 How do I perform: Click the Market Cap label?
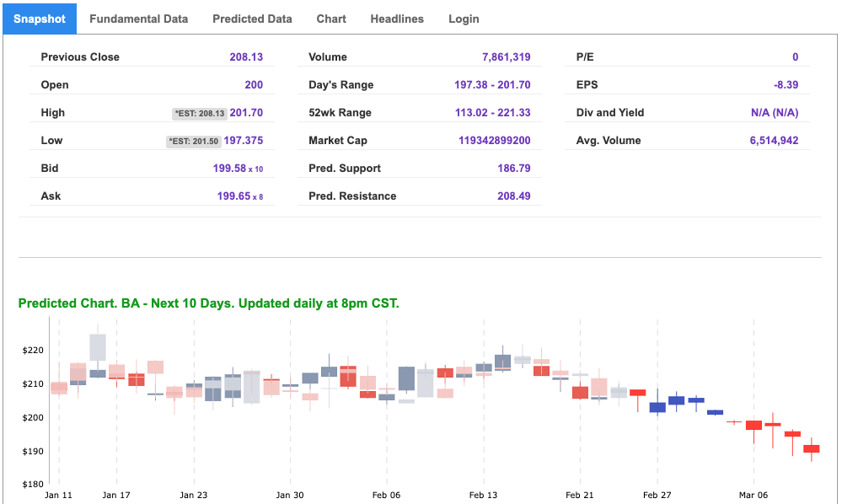[x=338, y=141]
